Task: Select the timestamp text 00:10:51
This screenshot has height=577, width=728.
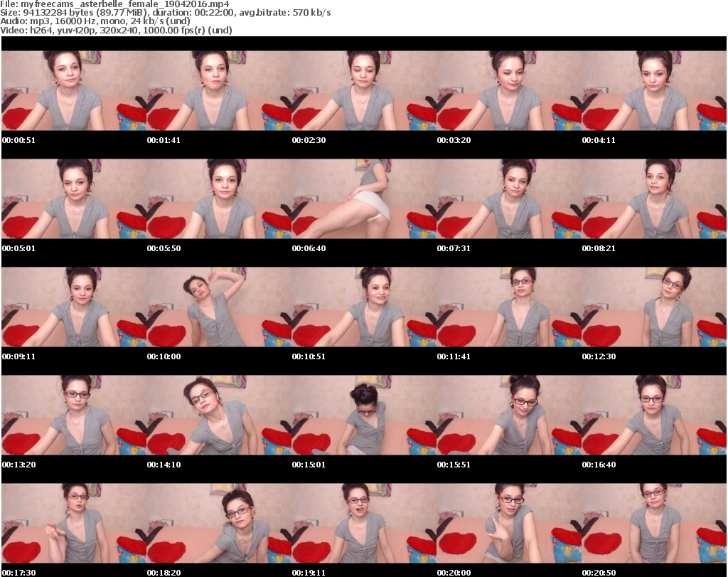Action: (309, 356)
